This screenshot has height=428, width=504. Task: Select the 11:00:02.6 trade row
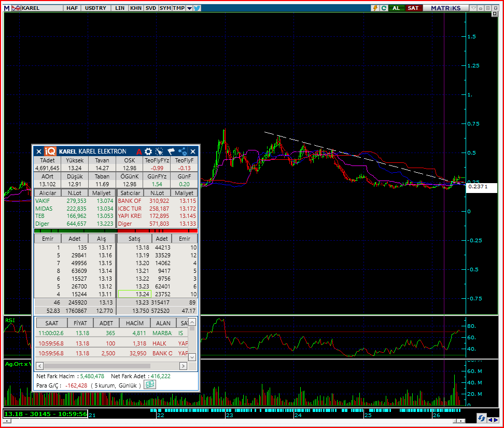[x=112, y=333]
